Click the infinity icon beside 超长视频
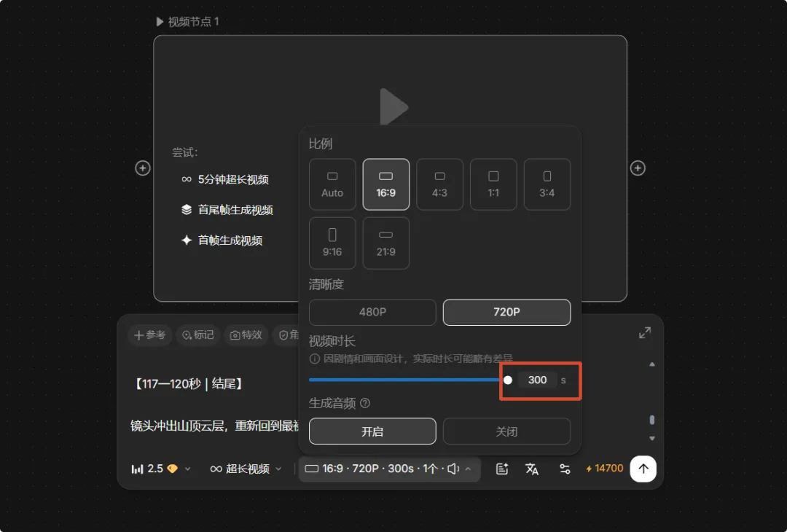 [216, 469]
